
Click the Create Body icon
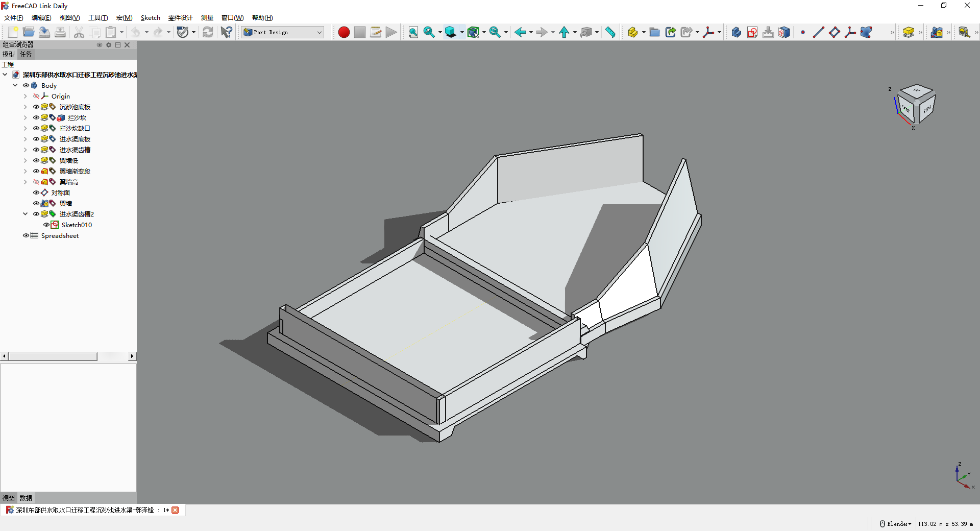(x=736, y=32)
